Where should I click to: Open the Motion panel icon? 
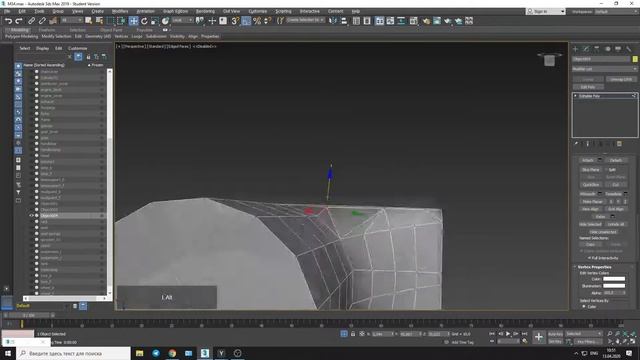tap(607, 49)
